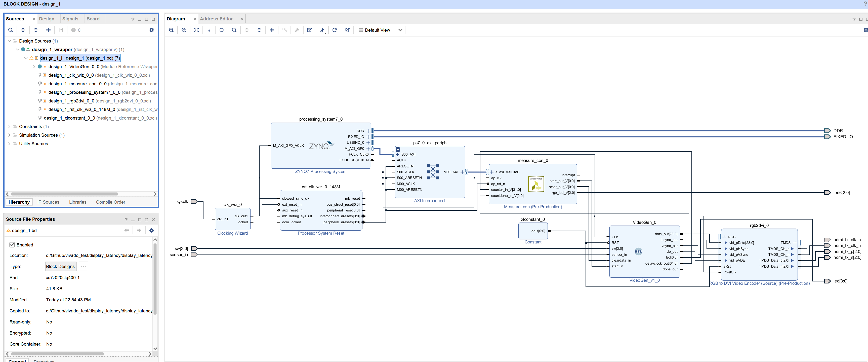Click the properties horizontal scrollbar

(x=57, y=354)
